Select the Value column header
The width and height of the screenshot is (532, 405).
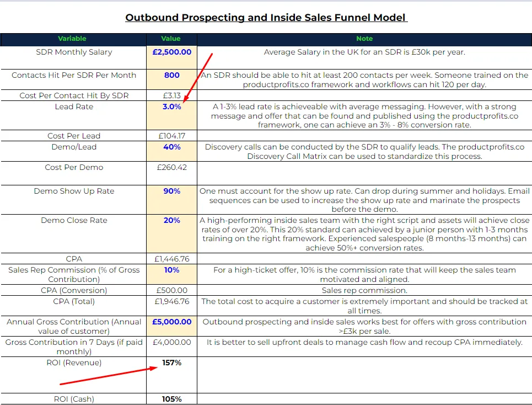coord(171,39)
